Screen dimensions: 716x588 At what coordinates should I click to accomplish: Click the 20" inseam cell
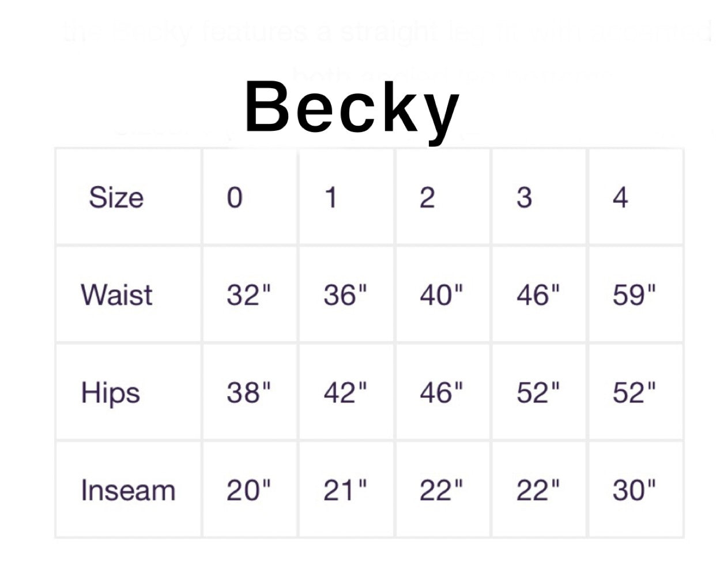248,491
